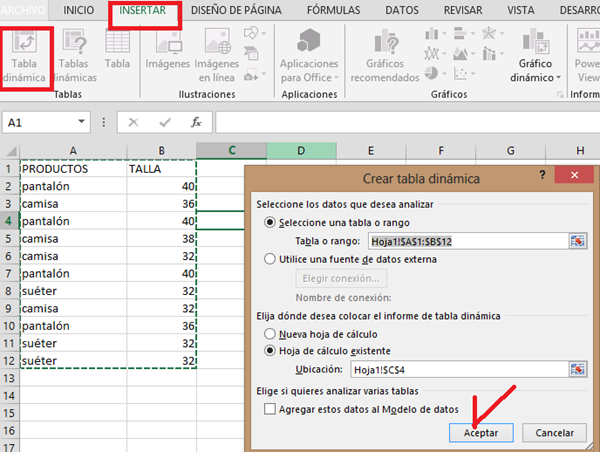The width and height of the screenshot is (600, 452).
Task: Enable 'Agregar estos datos al Modelo de datos'
Action: (x=269, y=409)
